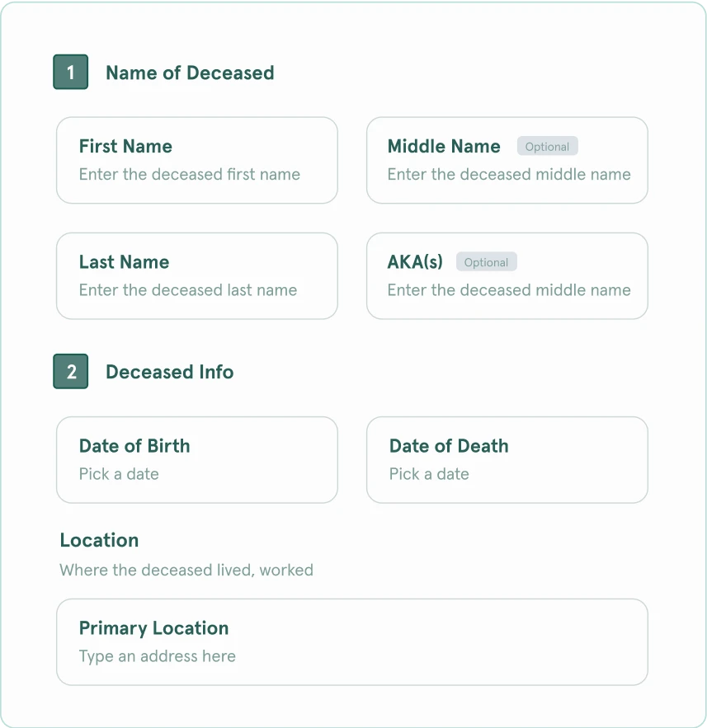This screenshot has width=707, height=728.
Task: Click the Where the deceased lived text
Action: [x=186, y=570]
